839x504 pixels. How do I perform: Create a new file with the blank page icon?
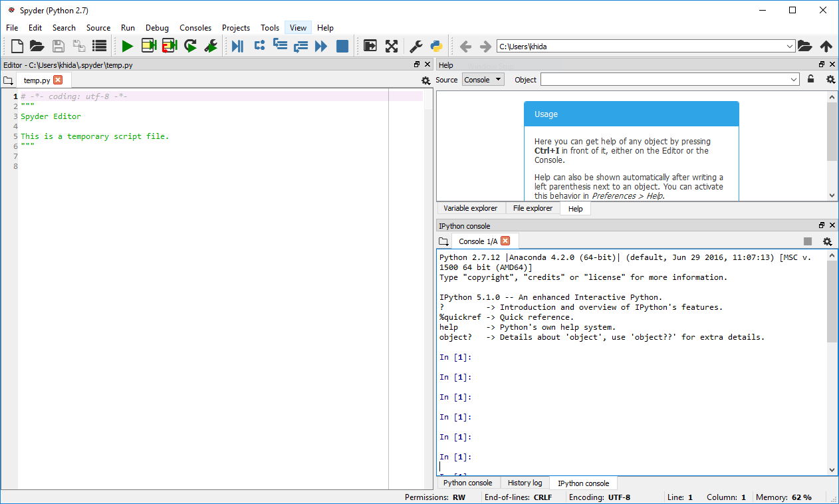(x=17, y=46)
